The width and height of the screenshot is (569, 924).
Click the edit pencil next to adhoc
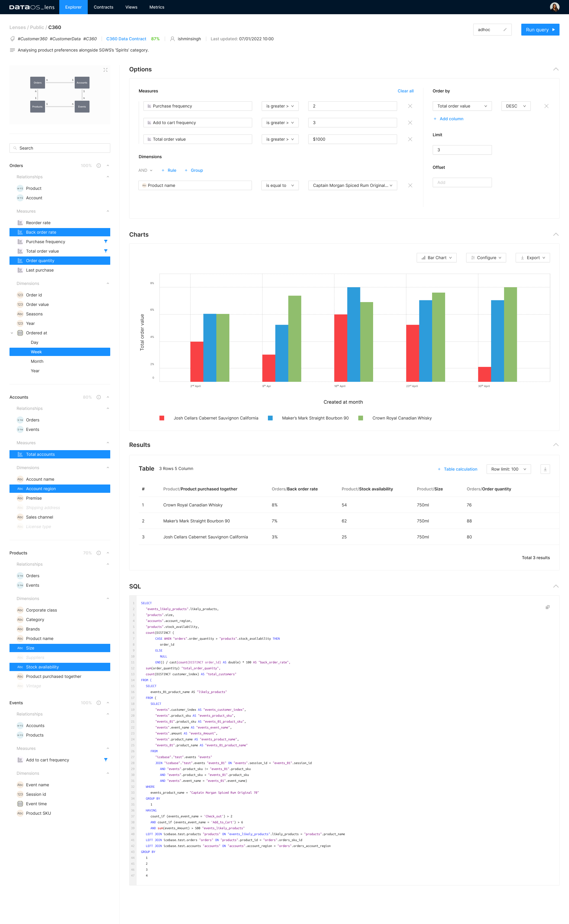pyautogui.click(x=505, y=30)
